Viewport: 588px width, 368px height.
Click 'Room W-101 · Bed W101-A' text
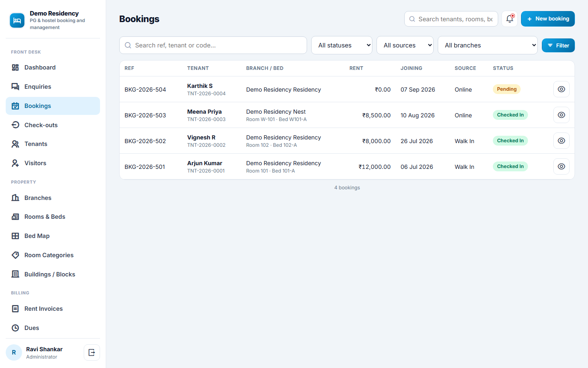[276, 119]
